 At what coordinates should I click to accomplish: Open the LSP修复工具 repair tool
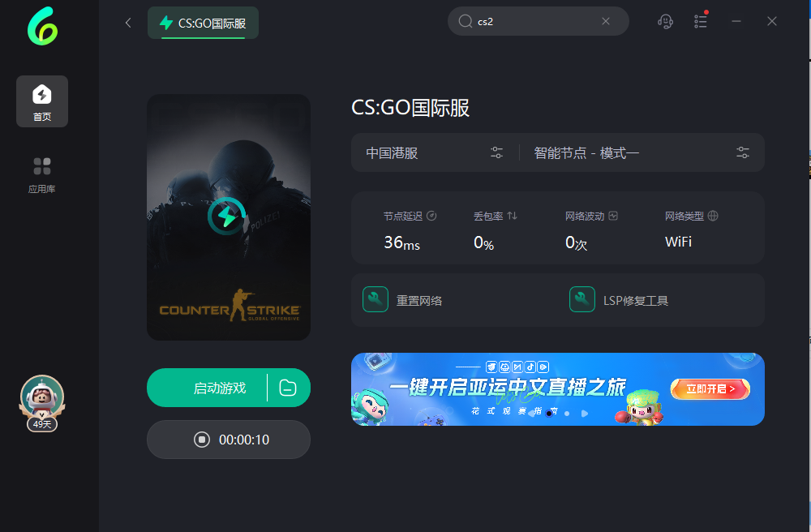click(619, 300)
